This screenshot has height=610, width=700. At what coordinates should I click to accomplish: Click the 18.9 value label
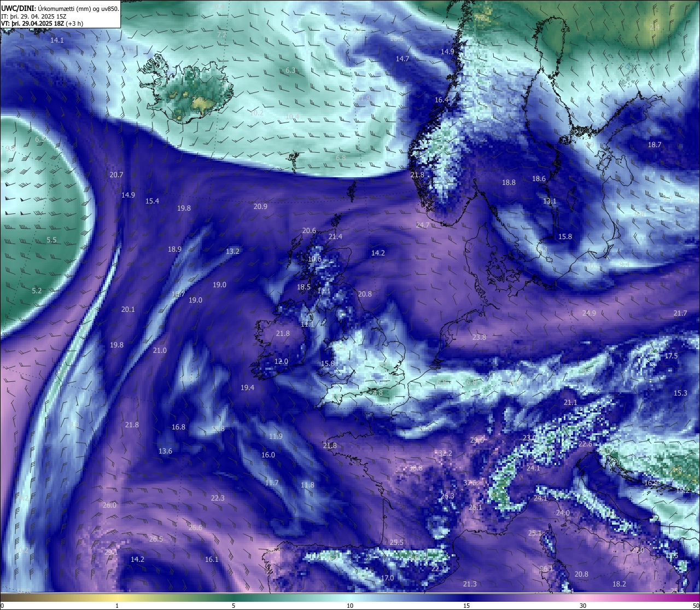click(174, 249)
